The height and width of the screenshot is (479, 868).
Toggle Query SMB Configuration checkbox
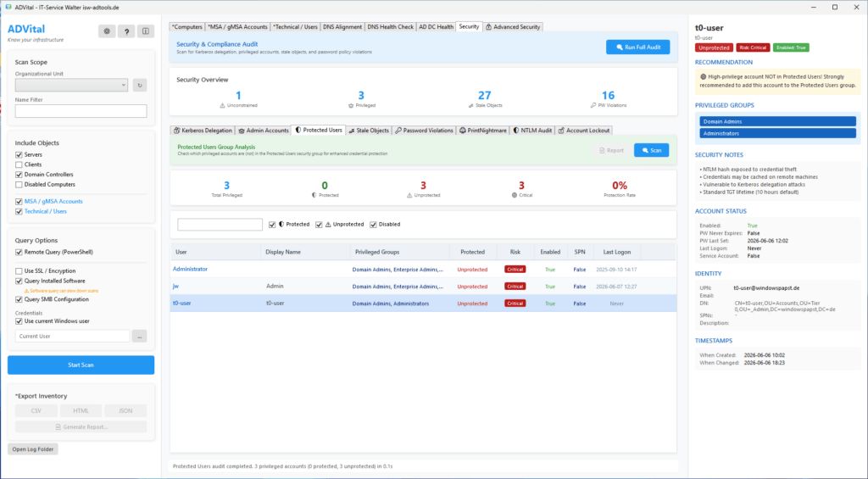click(19, 299)
